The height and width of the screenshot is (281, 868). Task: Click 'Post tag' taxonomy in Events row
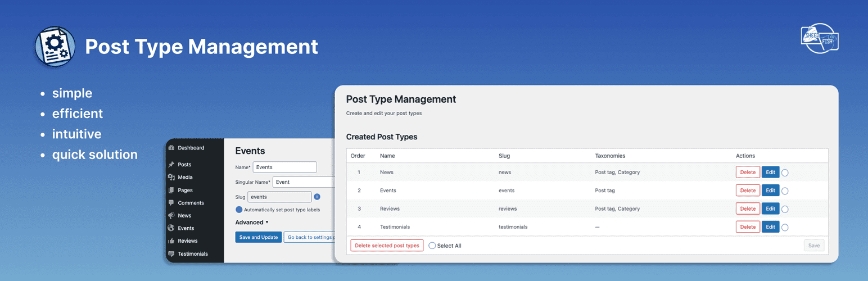(x=605, y=191)
